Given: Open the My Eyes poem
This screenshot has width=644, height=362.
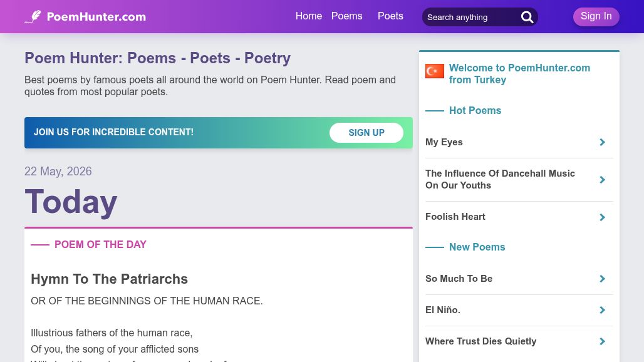Looking at the screenshot, I should pos(444,142).
